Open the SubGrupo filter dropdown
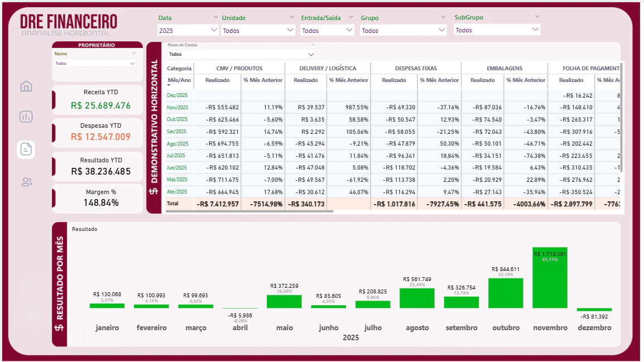The image size is (644, 362). click(497, 30)
